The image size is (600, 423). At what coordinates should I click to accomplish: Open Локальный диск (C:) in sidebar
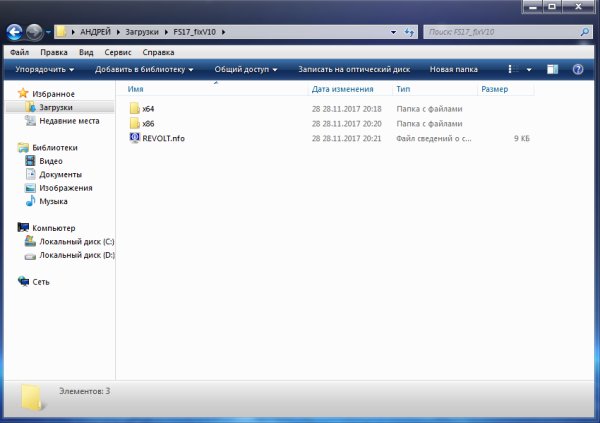(x=76, y=241)
